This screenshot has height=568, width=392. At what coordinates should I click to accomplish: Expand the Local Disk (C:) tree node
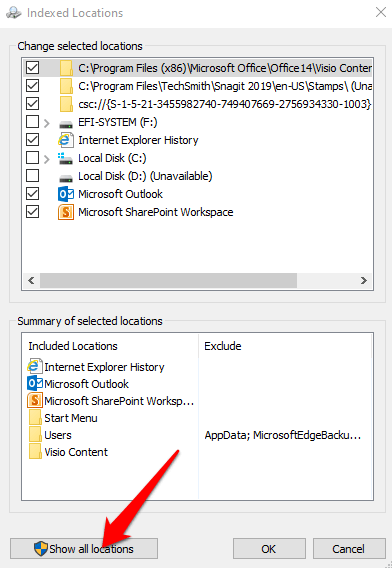[x=46, y=159]
